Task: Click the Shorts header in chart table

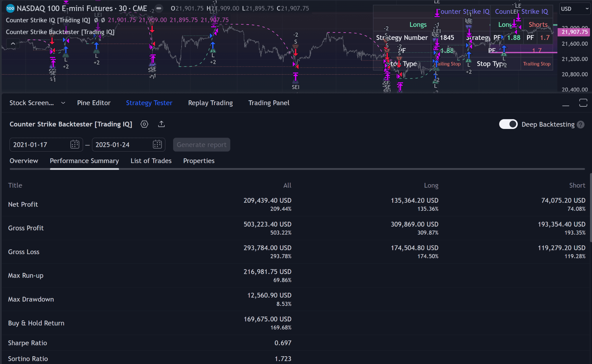Action: pyautogui.click(x=538, y=25)
